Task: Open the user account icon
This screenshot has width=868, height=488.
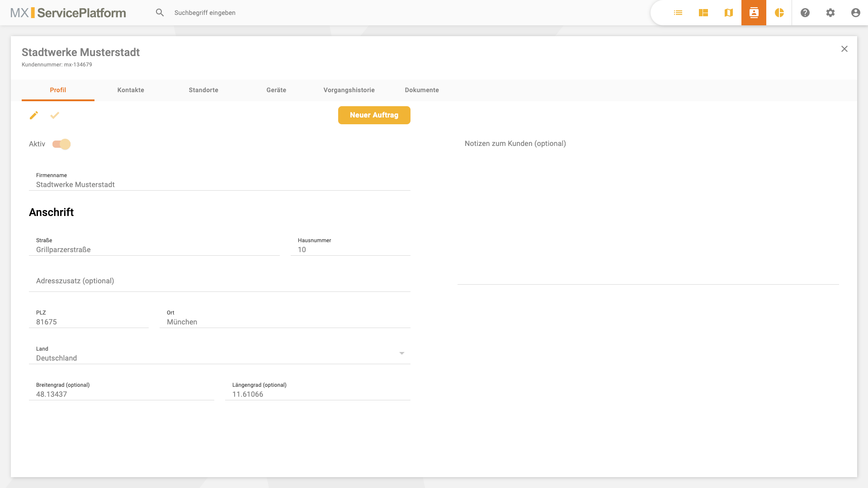Action: point(856,13)
